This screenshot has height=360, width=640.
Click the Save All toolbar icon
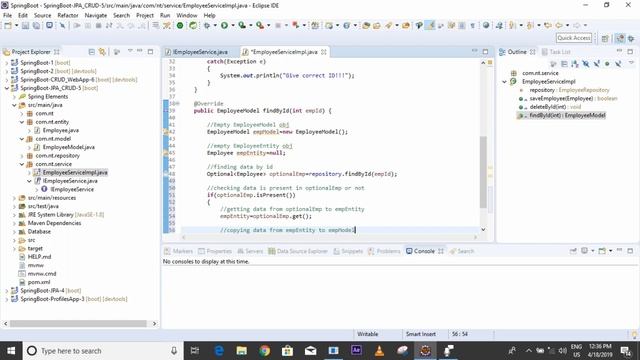36,25
